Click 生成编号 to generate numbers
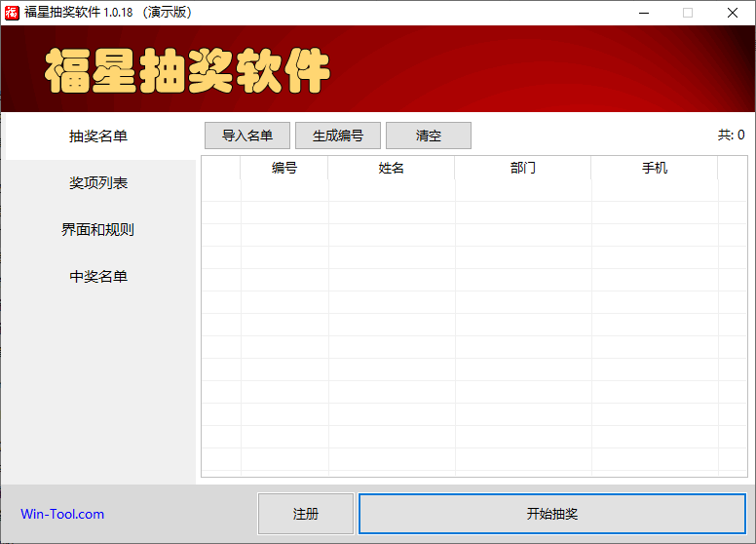756x544 pixels. coord(338,136)
